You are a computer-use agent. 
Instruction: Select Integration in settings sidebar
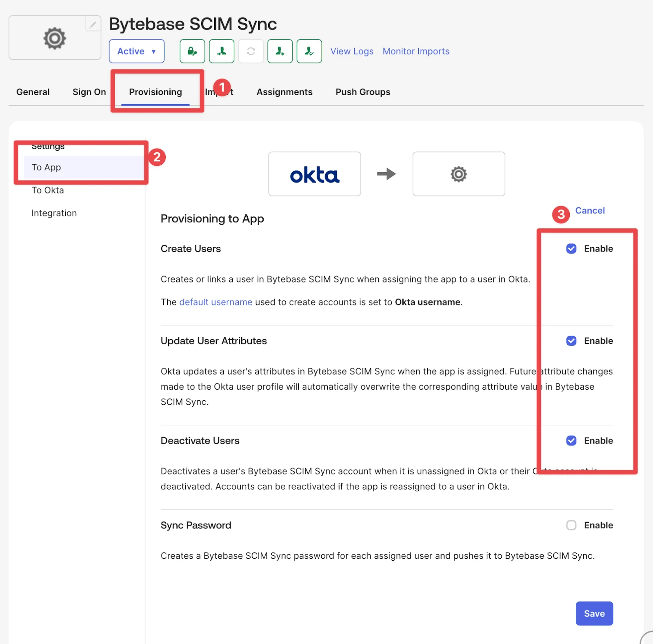pyautogui.click(x=54, y=213)
